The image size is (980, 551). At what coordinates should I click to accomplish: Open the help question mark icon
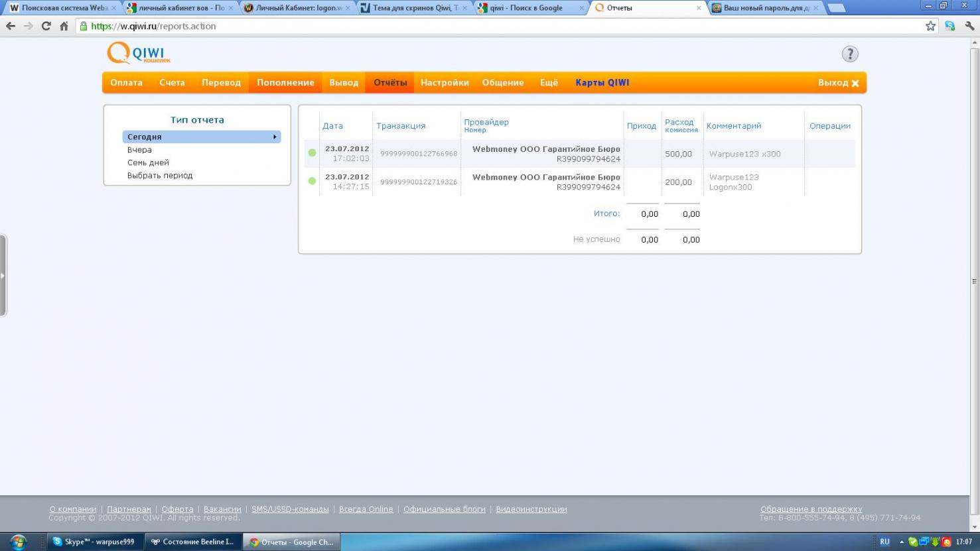pyautogui.click(x=849, y=54)
